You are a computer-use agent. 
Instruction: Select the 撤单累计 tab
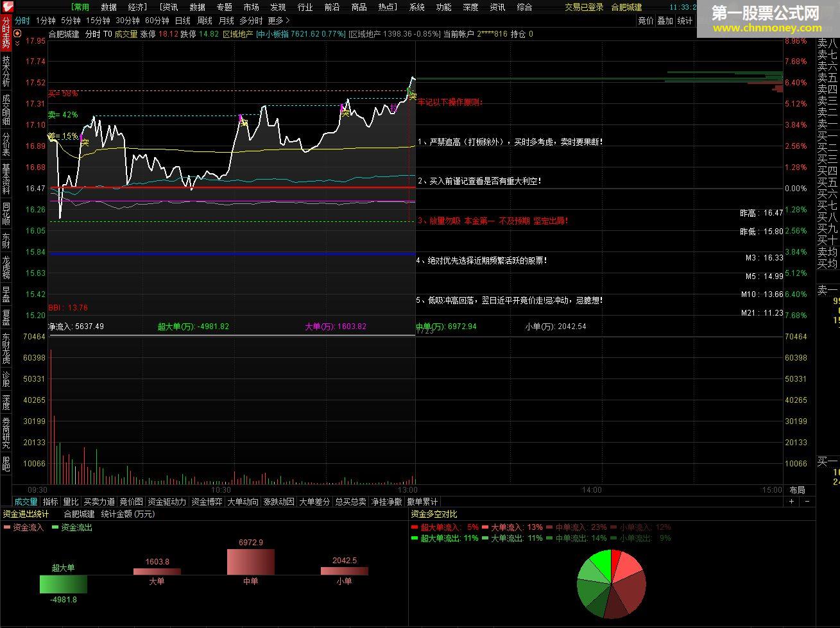[x=422, y=502]
